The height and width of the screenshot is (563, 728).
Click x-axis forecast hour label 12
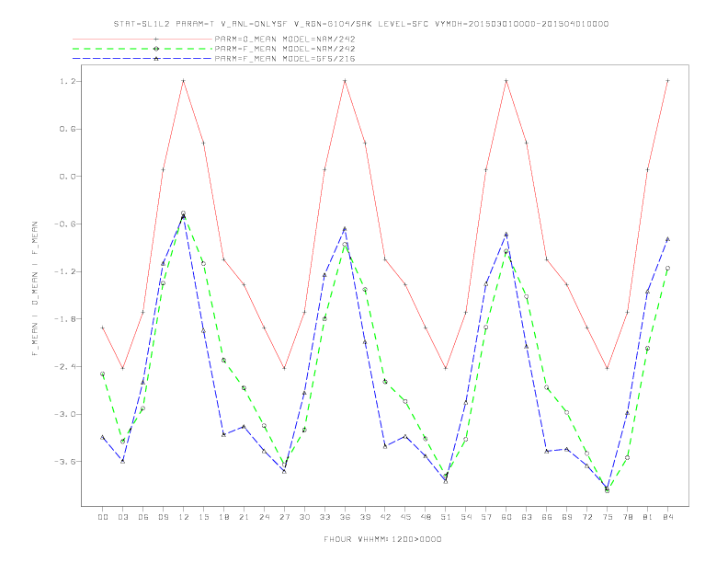click(184, 517)
